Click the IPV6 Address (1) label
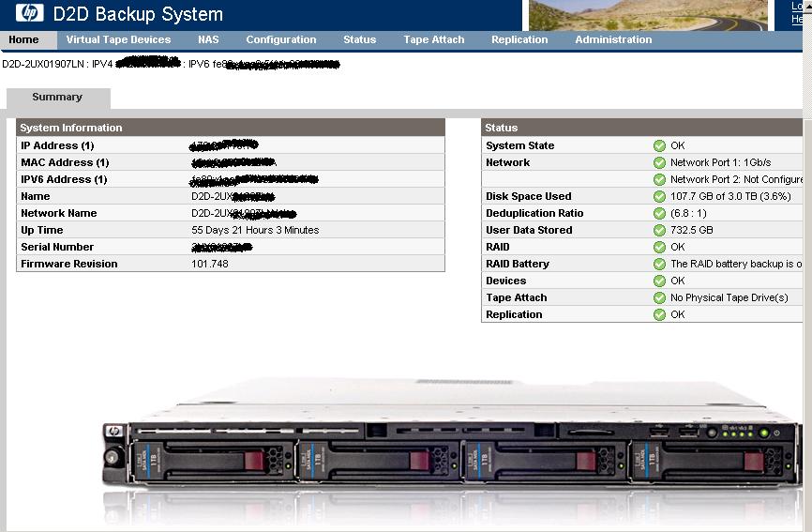The width and height of the screenshot is (812, 532). point(64,179)
